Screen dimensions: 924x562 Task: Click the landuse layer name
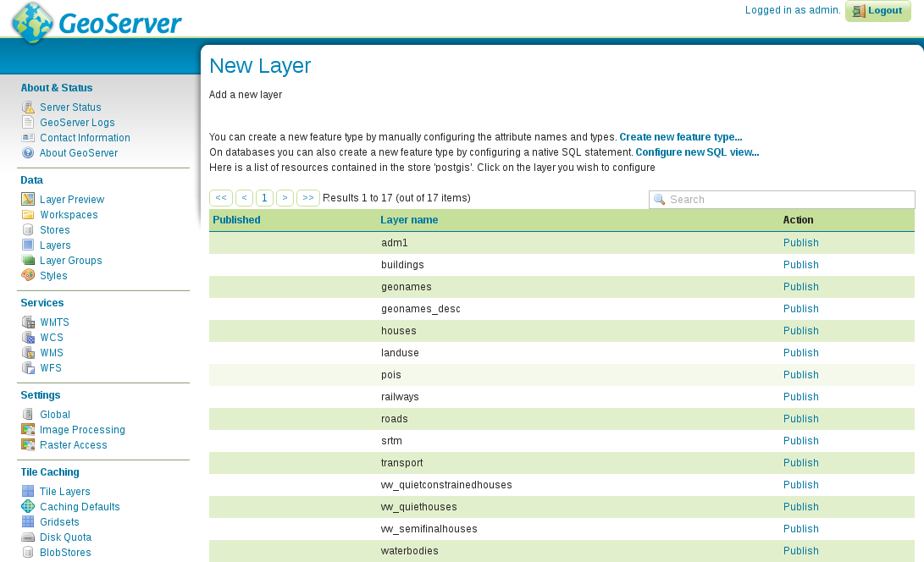[400, 353]
